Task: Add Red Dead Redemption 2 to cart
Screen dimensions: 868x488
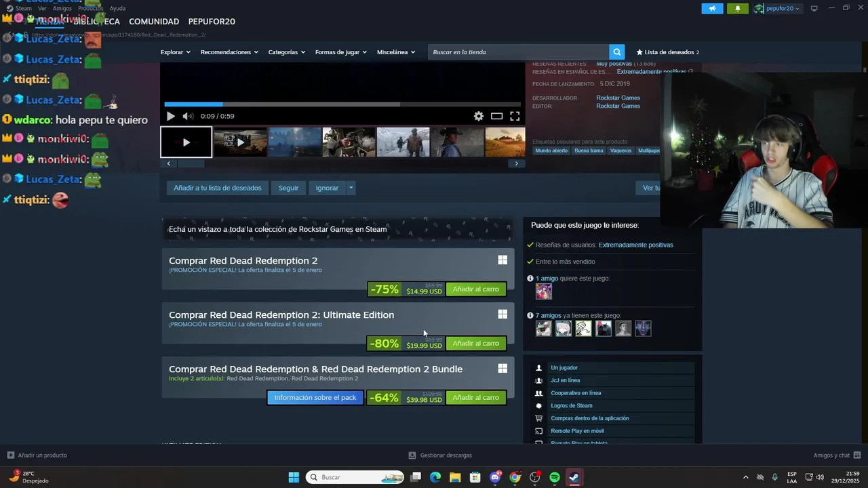Action: tap(475, 289)
